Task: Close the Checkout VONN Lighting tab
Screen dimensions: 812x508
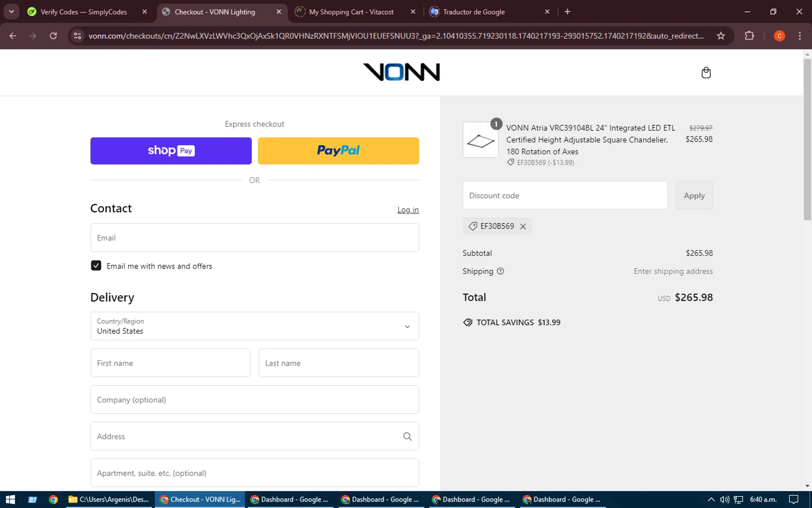Action: [279, 11]
